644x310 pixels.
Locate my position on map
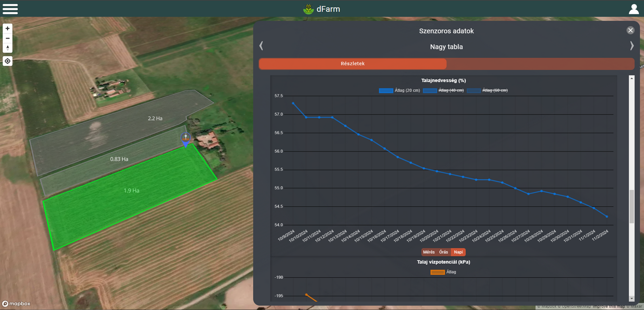click(x=8, y=61)
